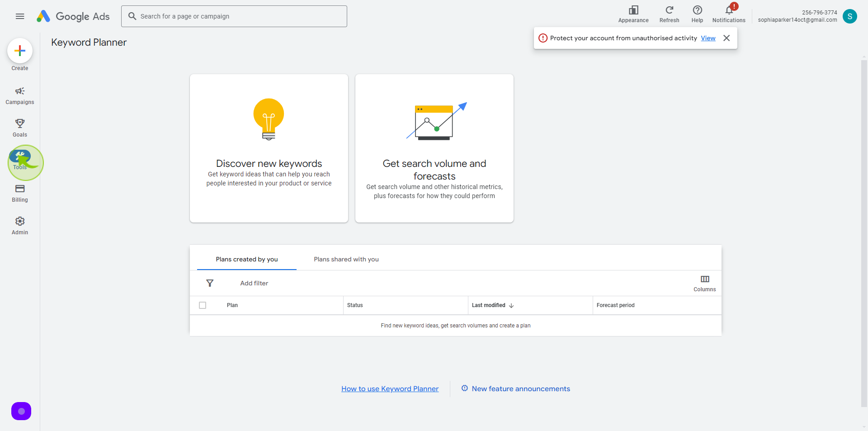Open Goals in the sidebar

(20, 128)
